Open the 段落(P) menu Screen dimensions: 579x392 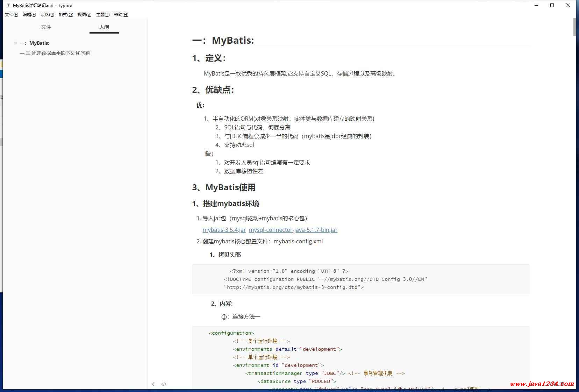point(47,14)
